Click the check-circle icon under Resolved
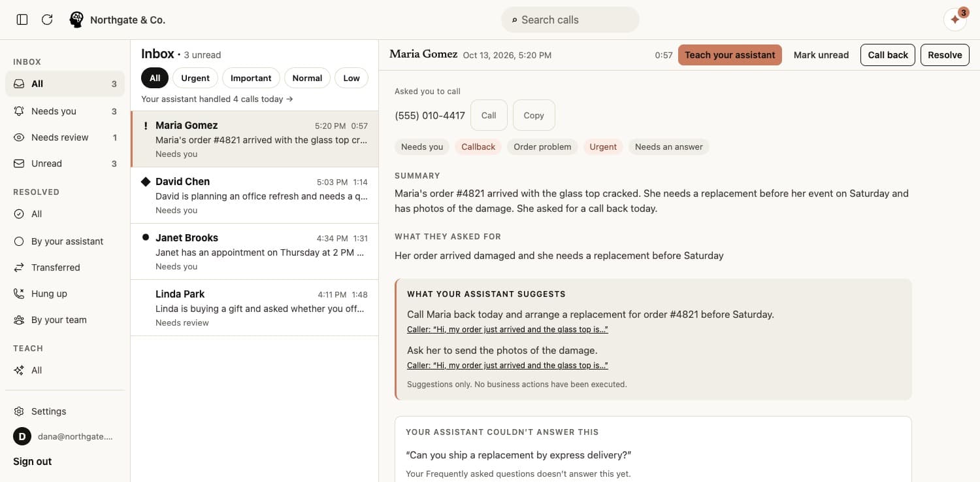 [x=19, y=214]
